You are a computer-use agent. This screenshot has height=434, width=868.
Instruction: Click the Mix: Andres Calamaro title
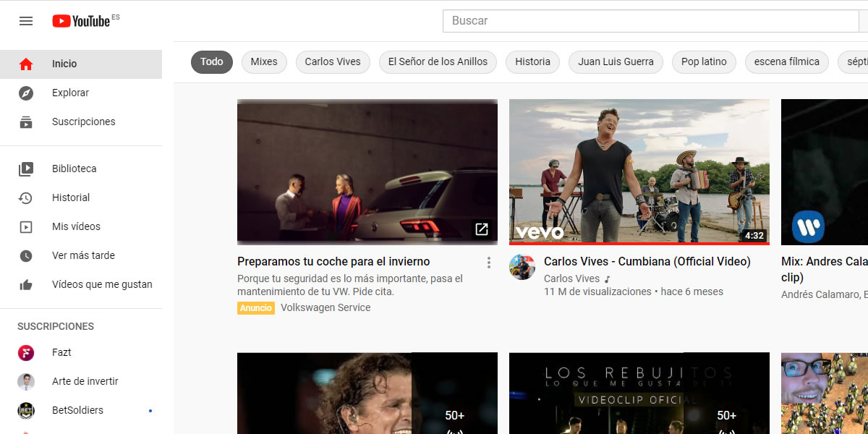coord(825,269)
